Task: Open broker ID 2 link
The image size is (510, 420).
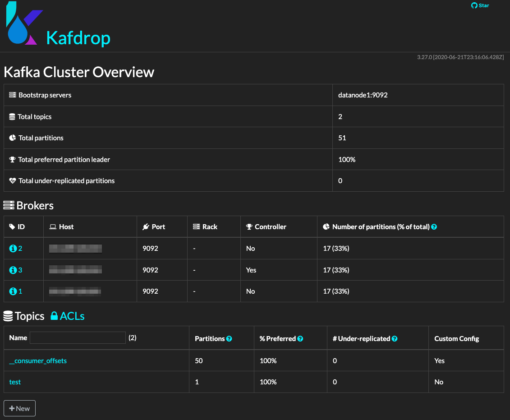Action: click(x=20, y=249)
